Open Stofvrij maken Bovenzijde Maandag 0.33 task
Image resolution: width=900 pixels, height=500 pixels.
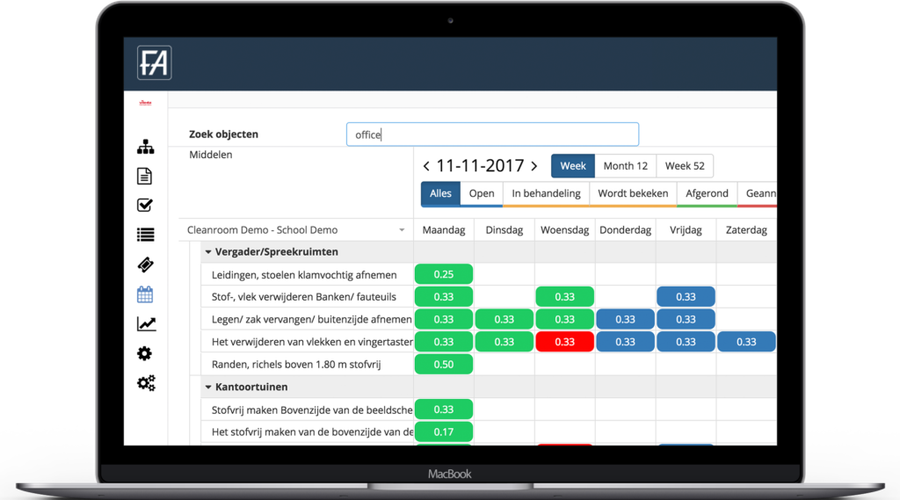tap(444, 409)
